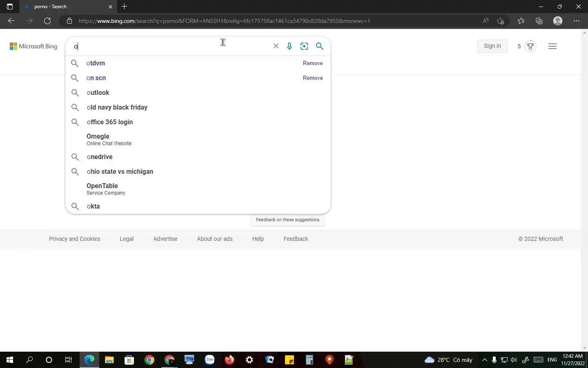
Task: Open File Explorer from the taskbar
Action: (109, 360)
